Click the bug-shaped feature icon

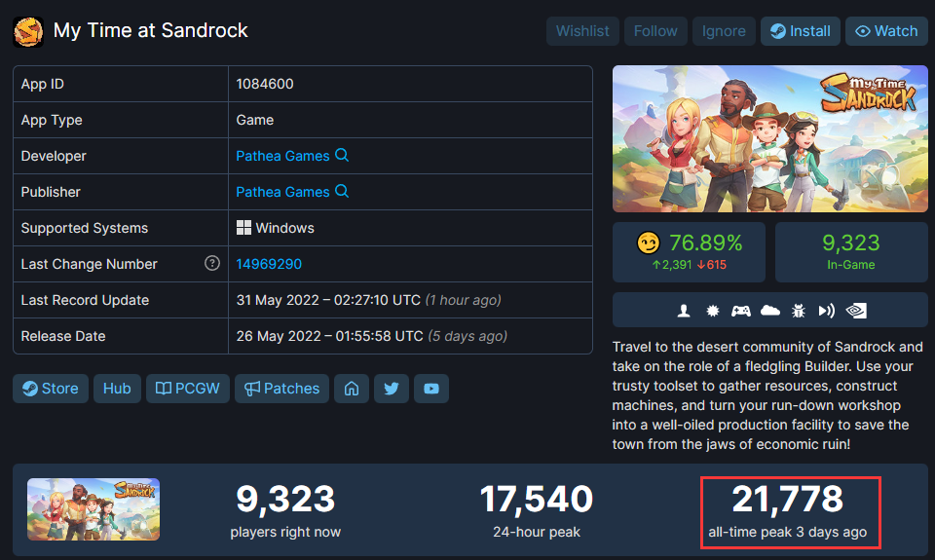[799, 310]
